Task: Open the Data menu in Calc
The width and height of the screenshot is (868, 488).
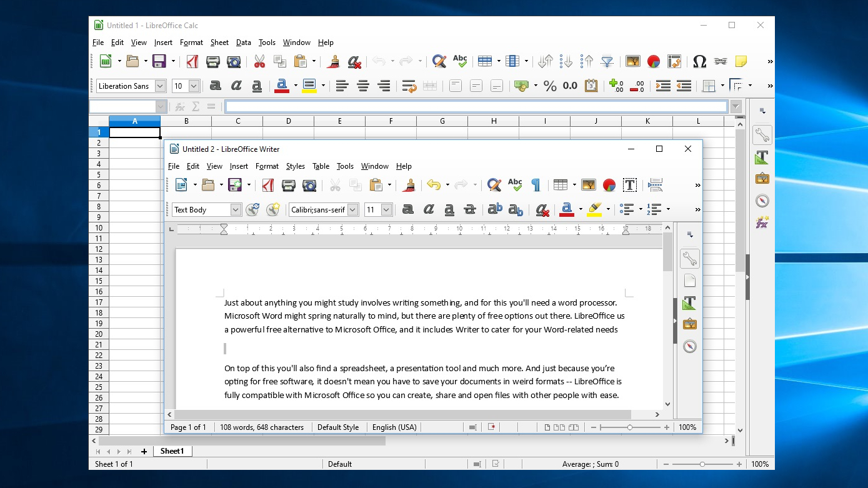Action: point(244,42)
